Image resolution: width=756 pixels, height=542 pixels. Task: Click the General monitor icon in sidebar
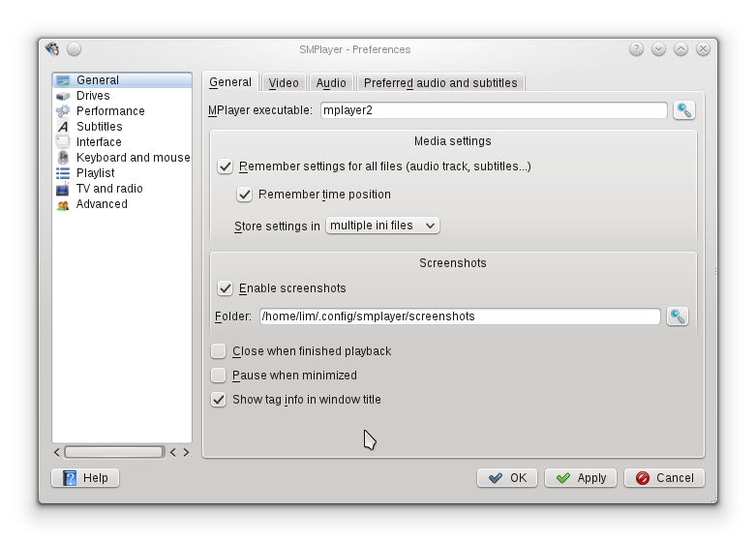(x=63, y=80)
